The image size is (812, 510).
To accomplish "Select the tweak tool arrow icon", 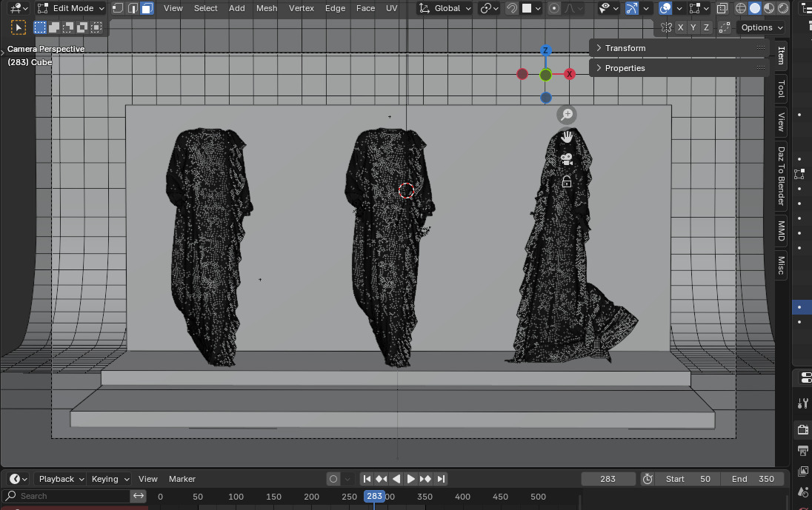I will click(x=18, y=27).
